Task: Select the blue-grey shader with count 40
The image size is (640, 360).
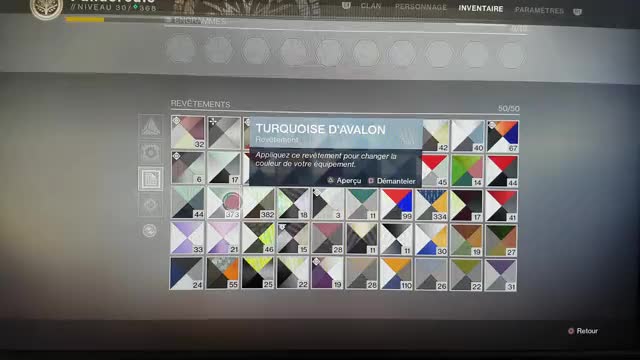Action: click(468, 136)
